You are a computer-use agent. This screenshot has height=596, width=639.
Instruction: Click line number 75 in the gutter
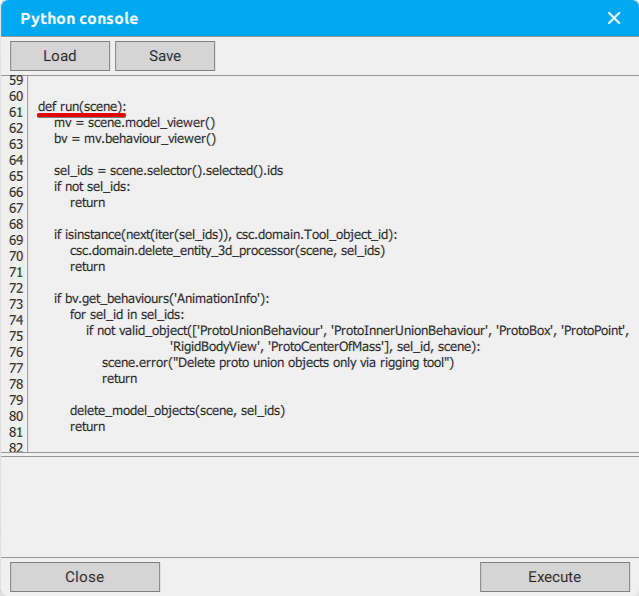16,336
